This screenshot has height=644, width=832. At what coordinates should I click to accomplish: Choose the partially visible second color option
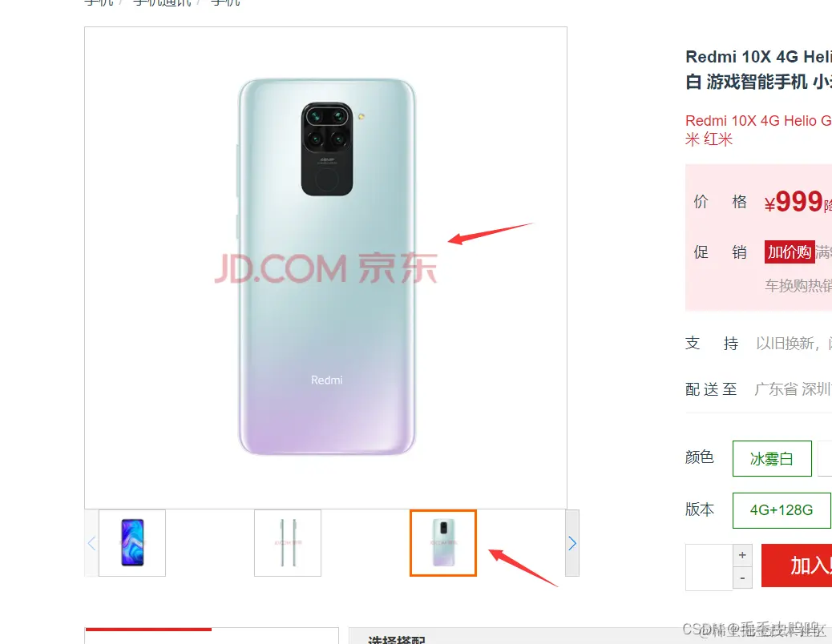[x=825, y=458]
